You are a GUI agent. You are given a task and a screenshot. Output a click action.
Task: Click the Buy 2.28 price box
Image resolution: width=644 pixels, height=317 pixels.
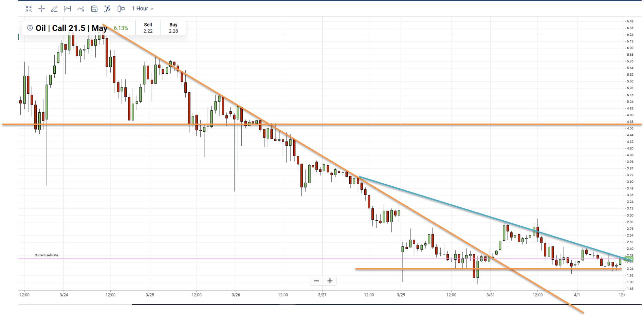pos(173,27)
